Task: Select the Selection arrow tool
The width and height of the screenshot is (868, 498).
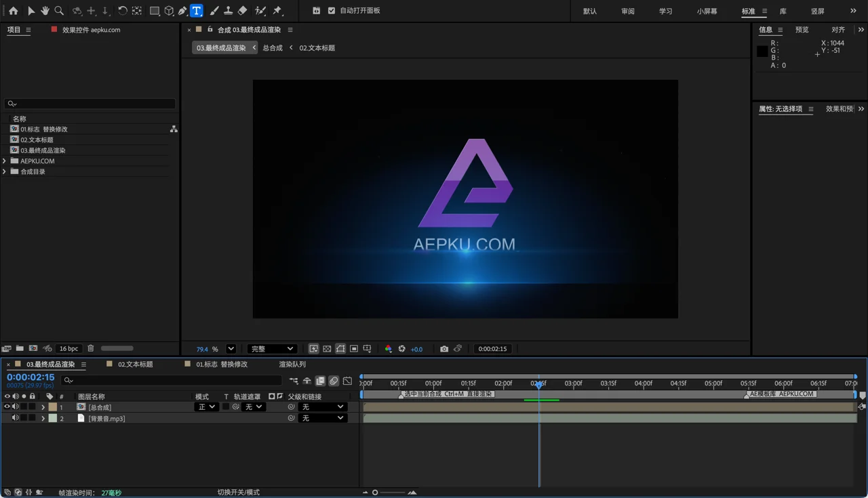Action: (31, 11)
